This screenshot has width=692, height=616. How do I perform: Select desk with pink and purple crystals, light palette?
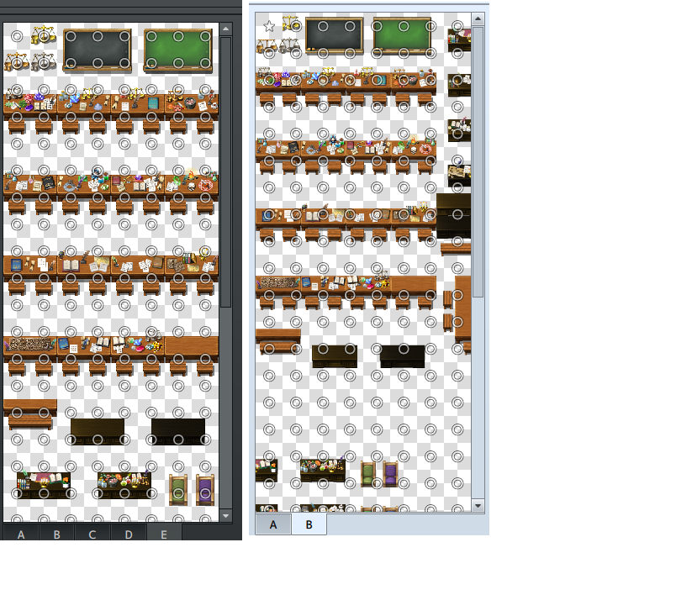[x=278, y=81]
